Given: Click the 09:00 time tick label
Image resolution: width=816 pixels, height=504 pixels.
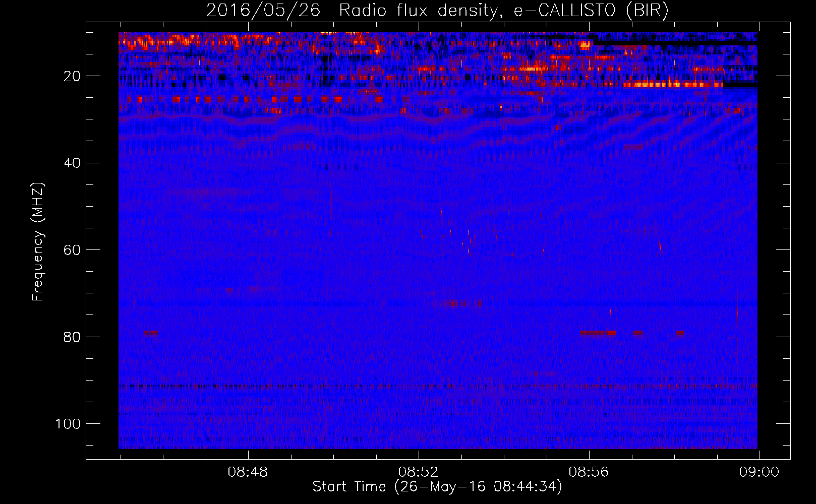Looking at the screenshot, I should click(x=759, y=472).
